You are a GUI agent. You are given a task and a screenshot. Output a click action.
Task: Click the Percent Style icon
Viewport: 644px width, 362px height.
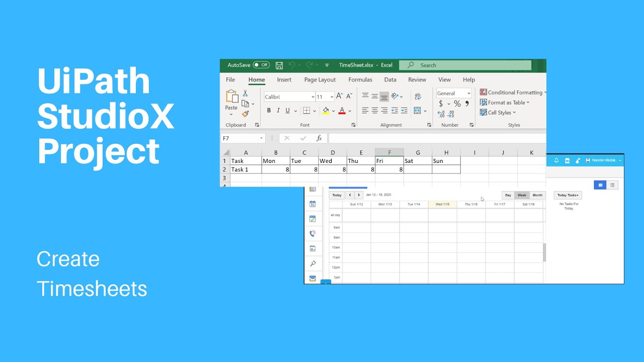(457, 104)
